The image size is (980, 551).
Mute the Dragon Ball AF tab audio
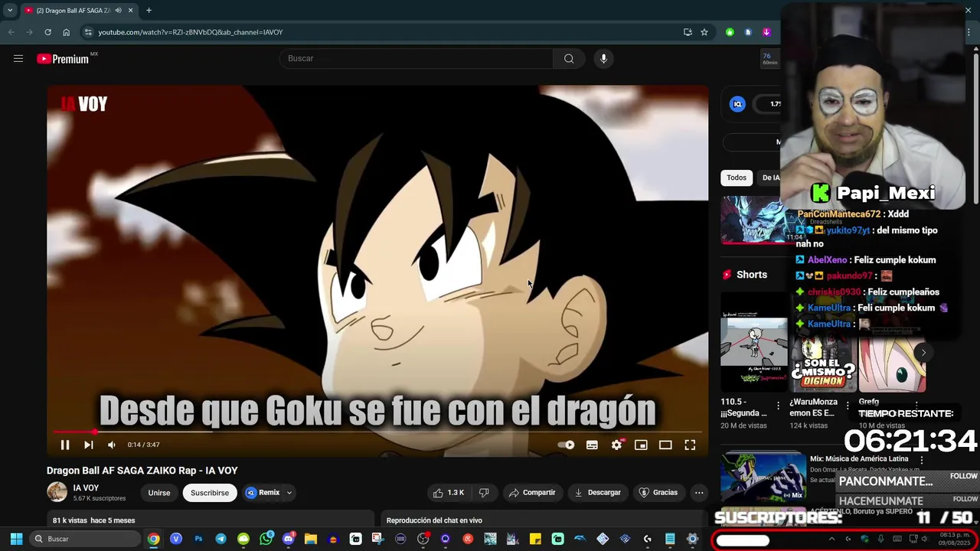[118, 11]
